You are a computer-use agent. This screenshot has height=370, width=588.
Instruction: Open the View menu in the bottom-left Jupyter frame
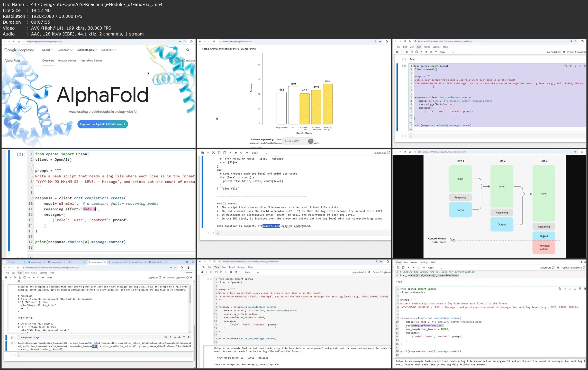(20, 273)
